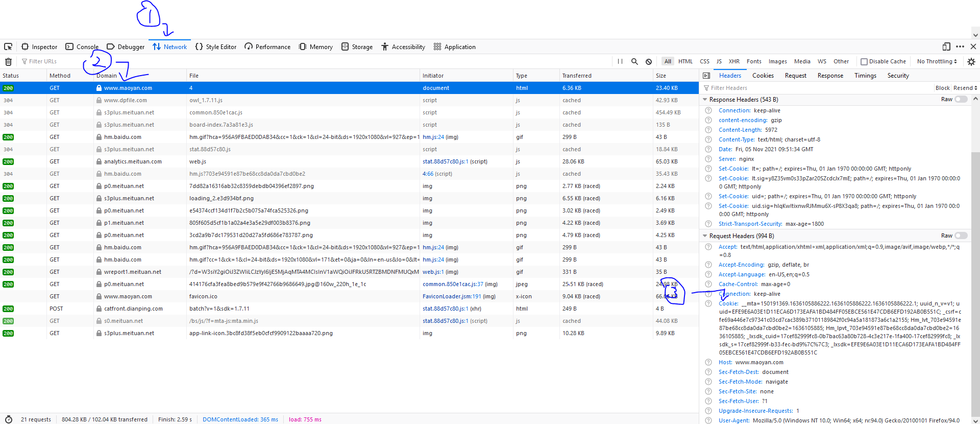Pause network recording

click(620, 61)
